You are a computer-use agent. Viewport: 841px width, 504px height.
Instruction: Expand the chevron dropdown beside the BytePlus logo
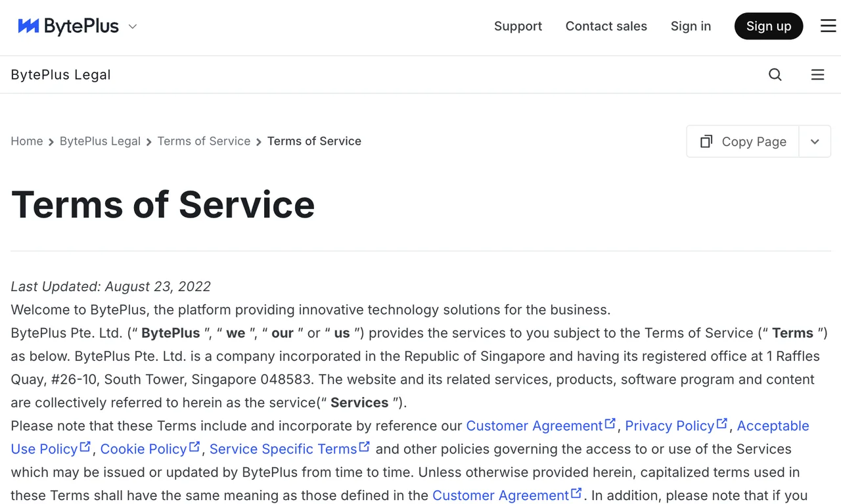[133, 26]
